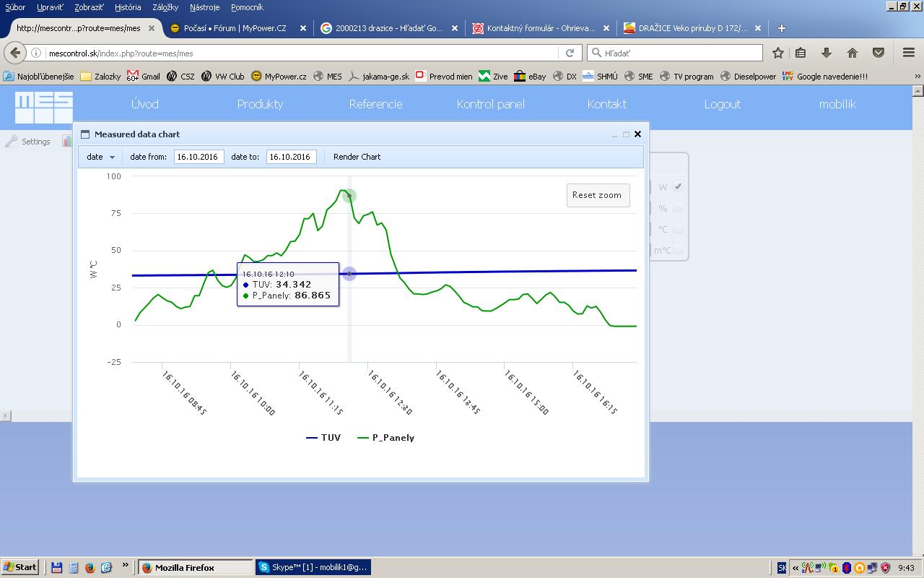924x578 pixels.
Task: Open a new browser tab
Action: (x=781, y=28)
